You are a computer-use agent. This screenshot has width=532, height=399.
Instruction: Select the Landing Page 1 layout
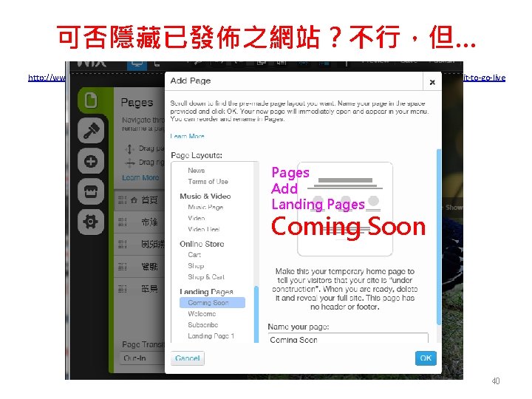coord(211,336)
